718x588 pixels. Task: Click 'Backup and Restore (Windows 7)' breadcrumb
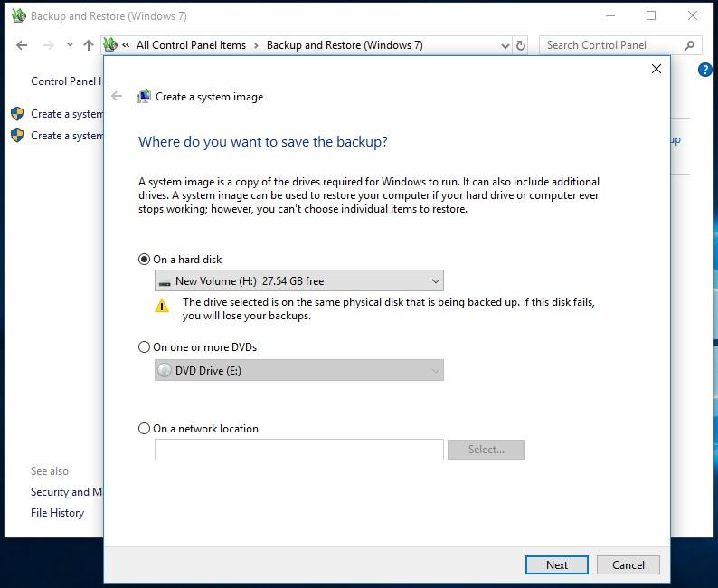pos(345,45)
